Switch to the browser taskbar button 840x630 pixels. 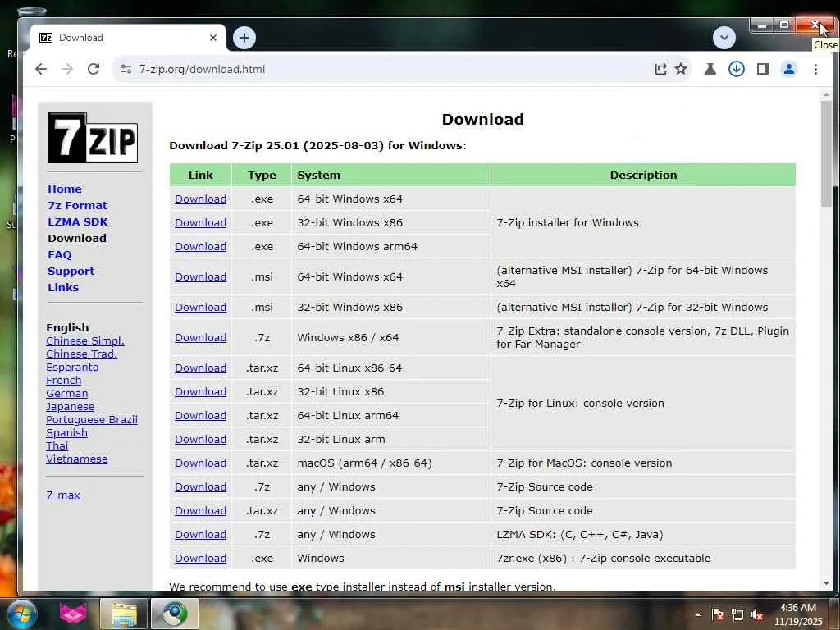click(175, 614)
